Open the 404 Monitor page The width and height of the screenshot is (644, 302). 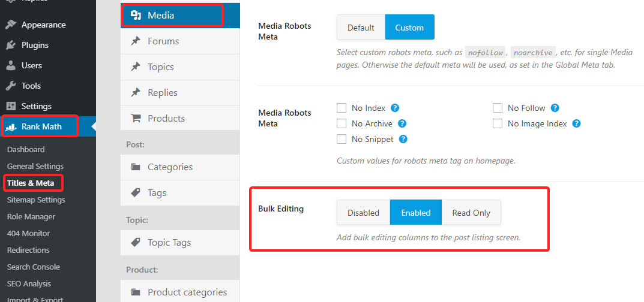coord(28,233)
